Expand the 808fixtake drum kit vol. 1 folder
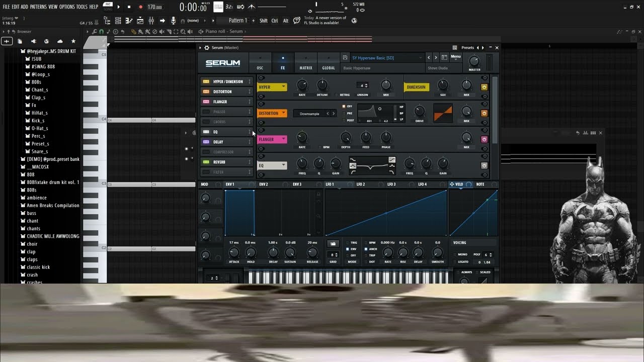Screen dimensions: 644x362 [50, 182]
